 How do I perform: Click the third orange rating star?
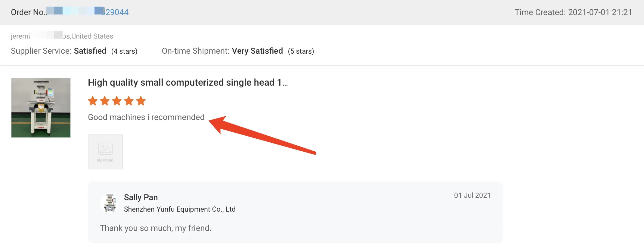(117, 101)
